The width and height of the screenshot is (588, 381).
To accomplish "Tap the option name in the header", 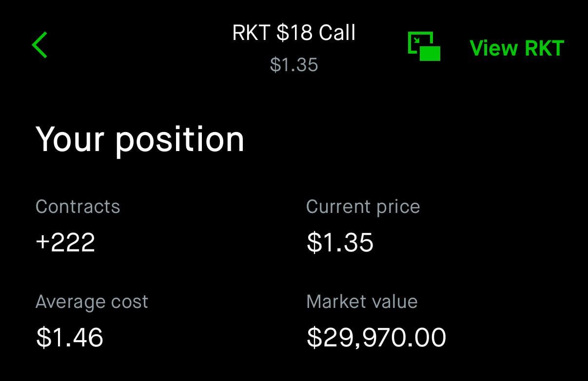I will tap(294, 33).
